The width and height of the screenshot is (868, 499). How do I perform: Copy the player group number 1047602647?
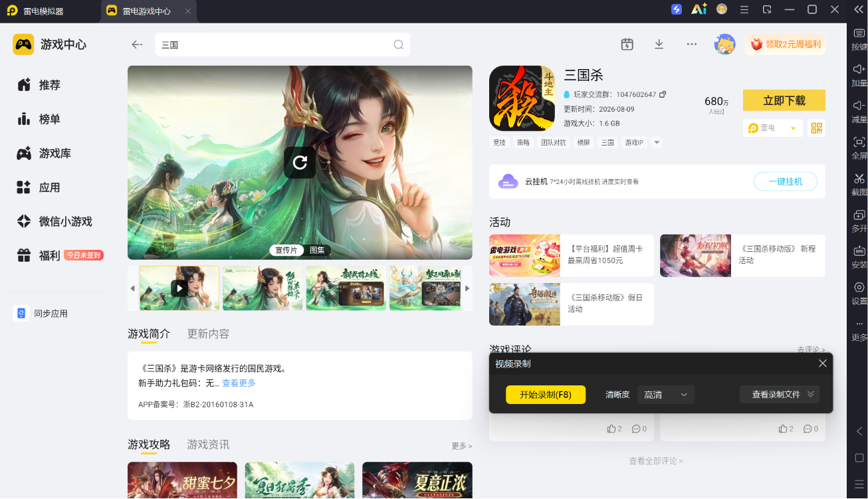pyautogui.click(x=663, y=94)
